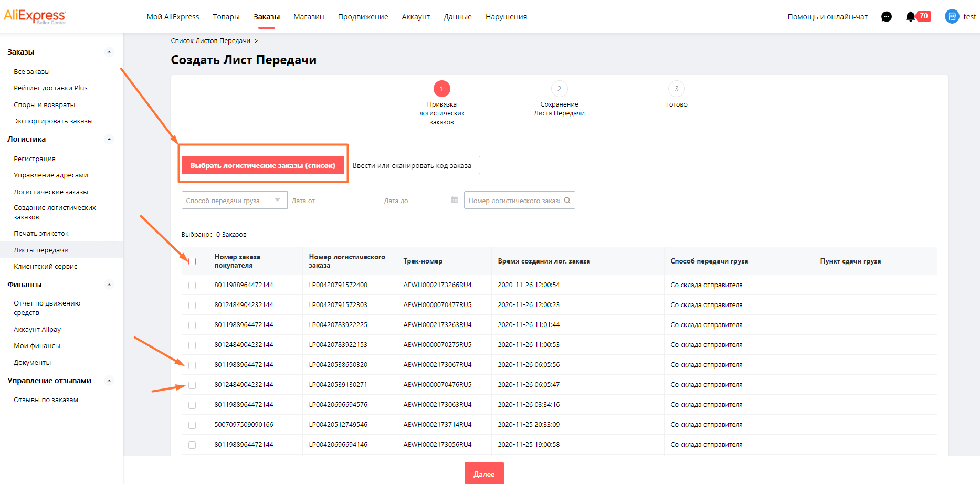Collapse the Заказы sidebar section

pyautogui.click(x=109, y=52)
